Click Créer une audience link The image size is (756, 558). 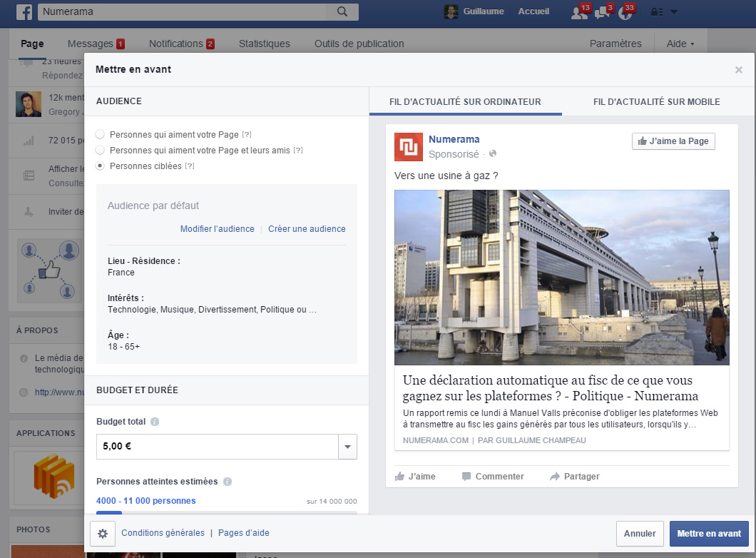pyautogui.click(x=307, y=228)
